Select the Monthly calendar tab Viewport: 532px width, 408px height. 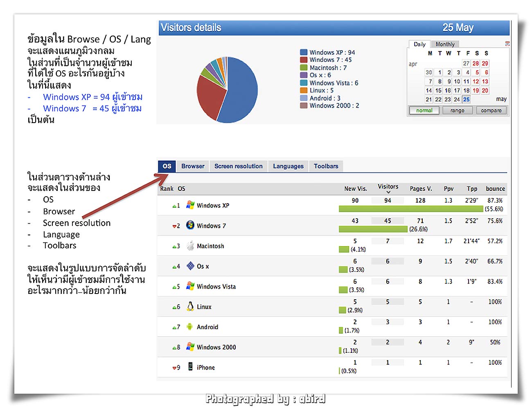pos(445,44)
